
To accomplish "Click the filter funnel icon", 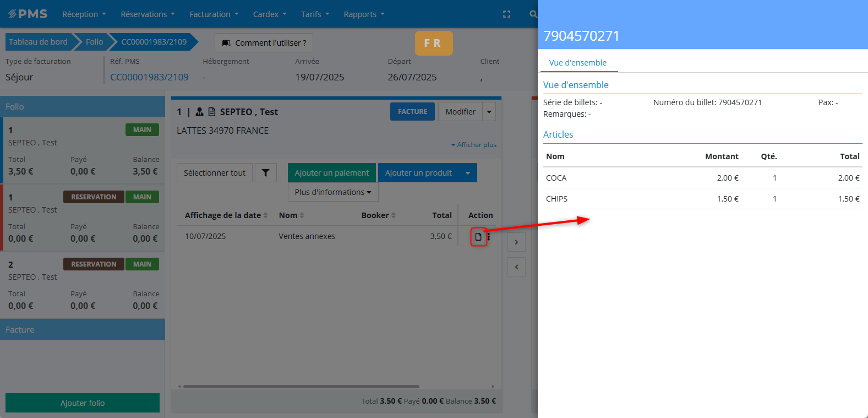I will click(265, 173).
